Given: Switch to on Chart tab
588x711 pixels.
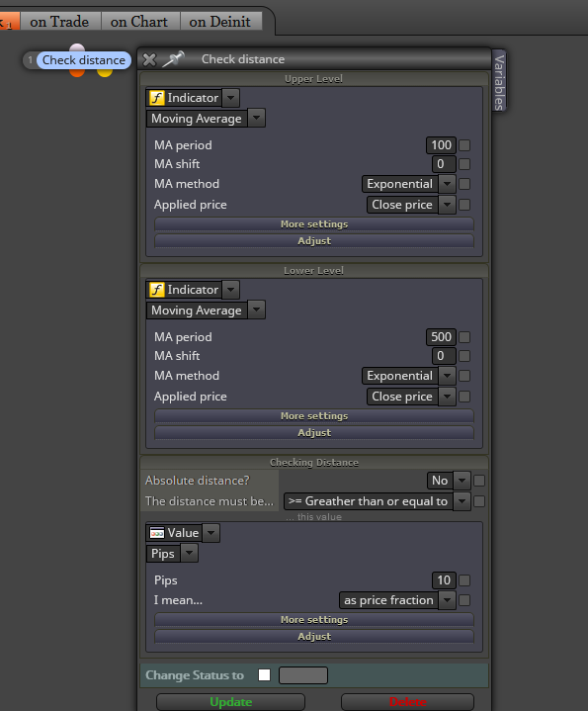Looking at the screenshot, I should (139, 22).
